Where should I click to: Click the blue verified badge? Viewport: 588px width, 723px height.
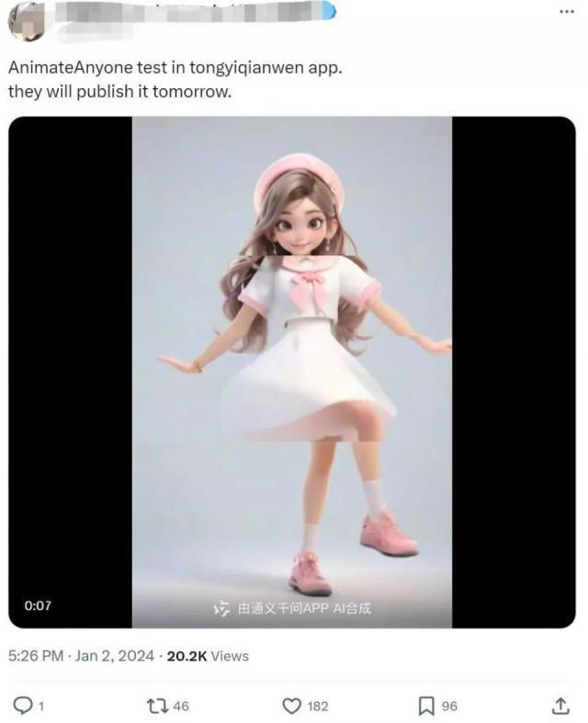click(x=330, y=11)
